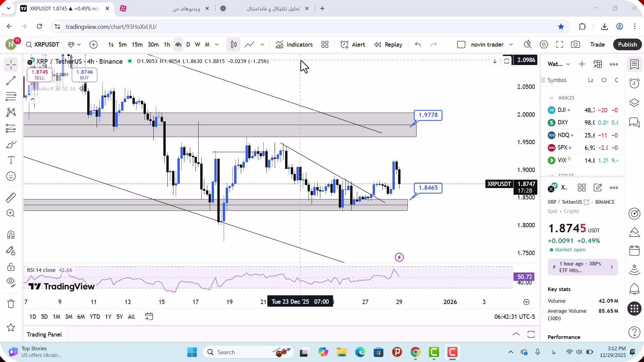This screenshot has height=362, width=644.
Task: Select the ruler measure tool
Action: [11, 197]
